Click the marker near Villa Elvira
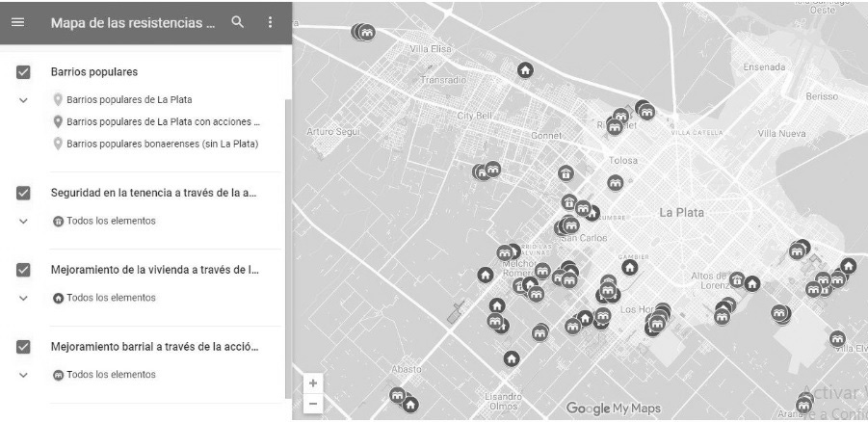This screenshot has height=422, width=868. (837, 338)
